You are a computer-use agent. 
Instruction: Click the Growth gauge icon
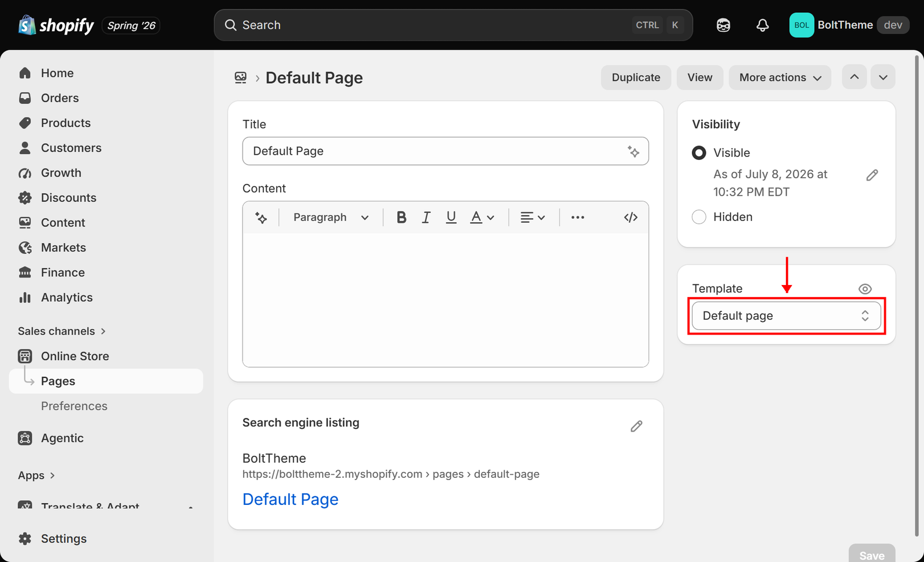[25, 173]
